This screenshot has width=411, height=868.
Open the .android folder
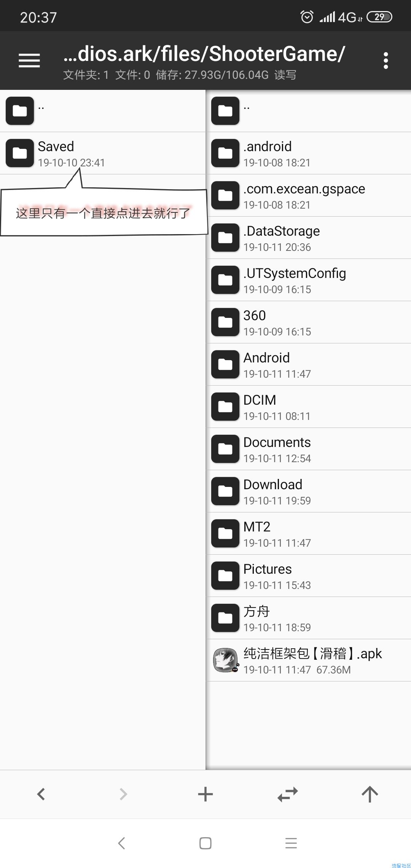(309, 153)
